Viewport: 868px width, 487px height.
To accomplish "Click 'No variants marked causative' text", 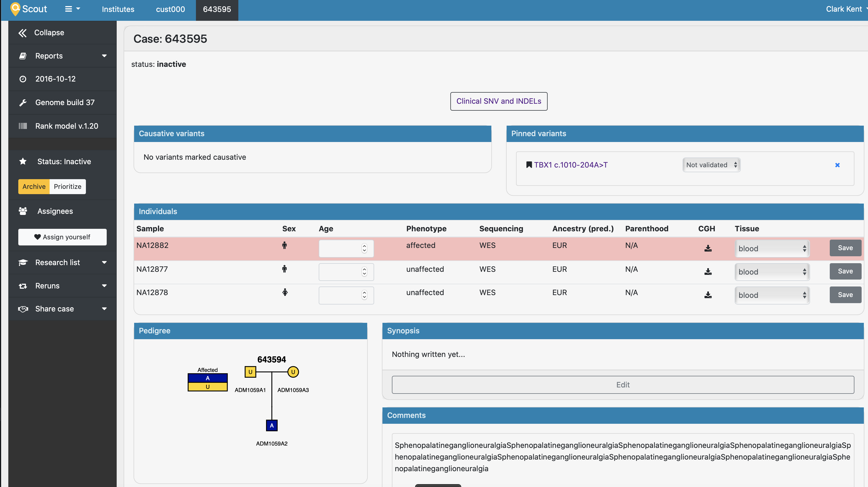I will click(195, 157).
